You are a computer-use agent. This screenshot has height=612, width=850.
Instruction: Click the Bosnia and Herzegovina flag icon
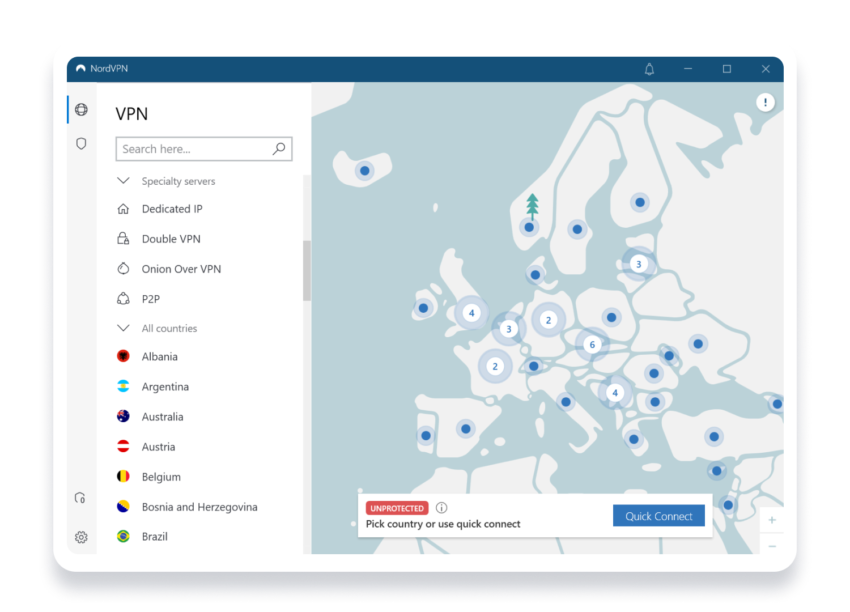[124, 507]
